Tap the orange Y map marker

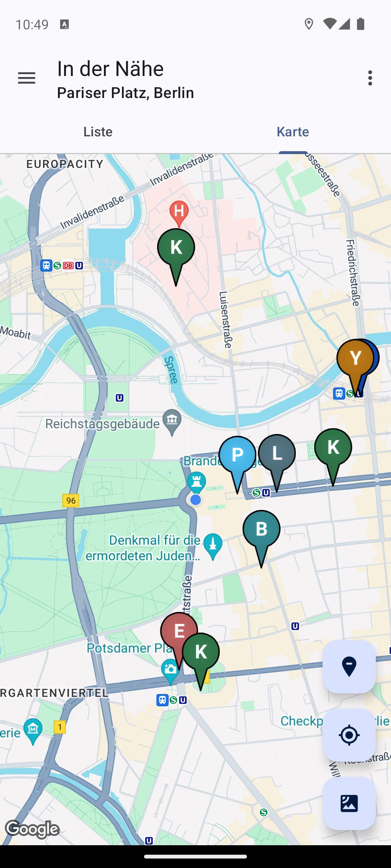click(x=355, y=362)
